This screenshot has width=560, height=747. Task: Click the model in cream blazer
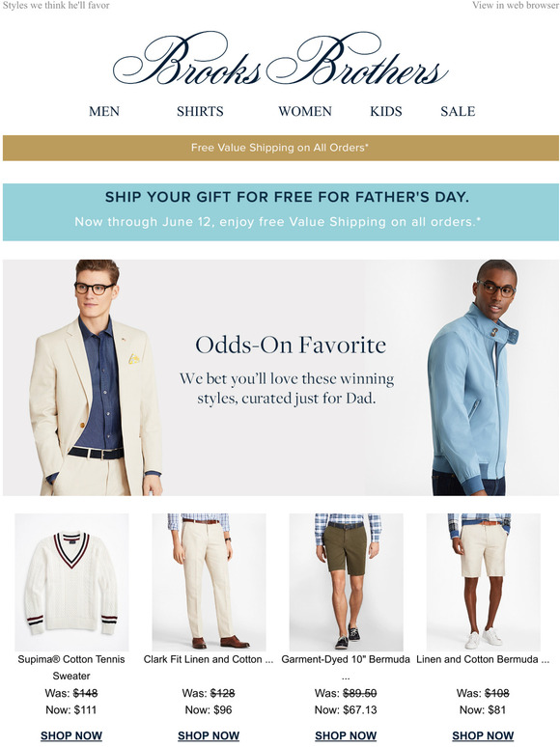97,377
